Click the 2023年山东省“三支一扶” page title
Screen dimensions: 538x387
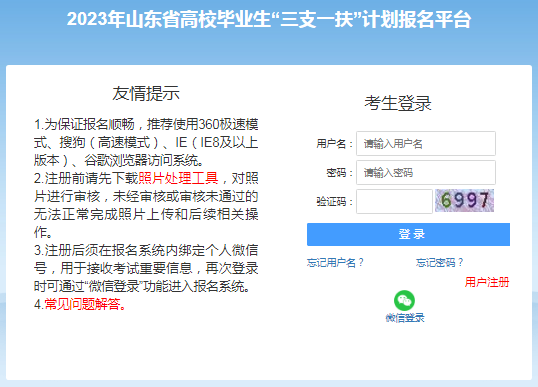click(269, 19)
